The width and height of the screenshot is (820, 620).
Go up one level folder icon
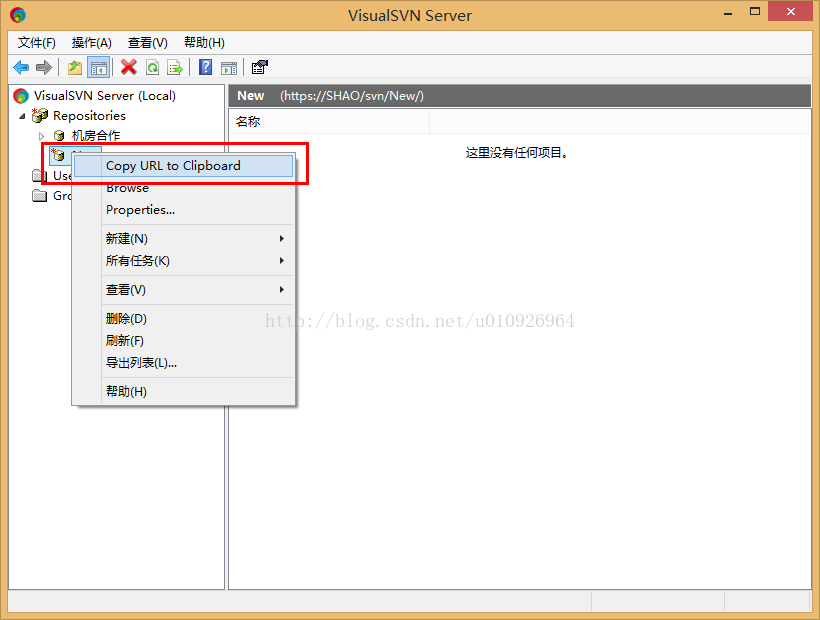[75, 67]
